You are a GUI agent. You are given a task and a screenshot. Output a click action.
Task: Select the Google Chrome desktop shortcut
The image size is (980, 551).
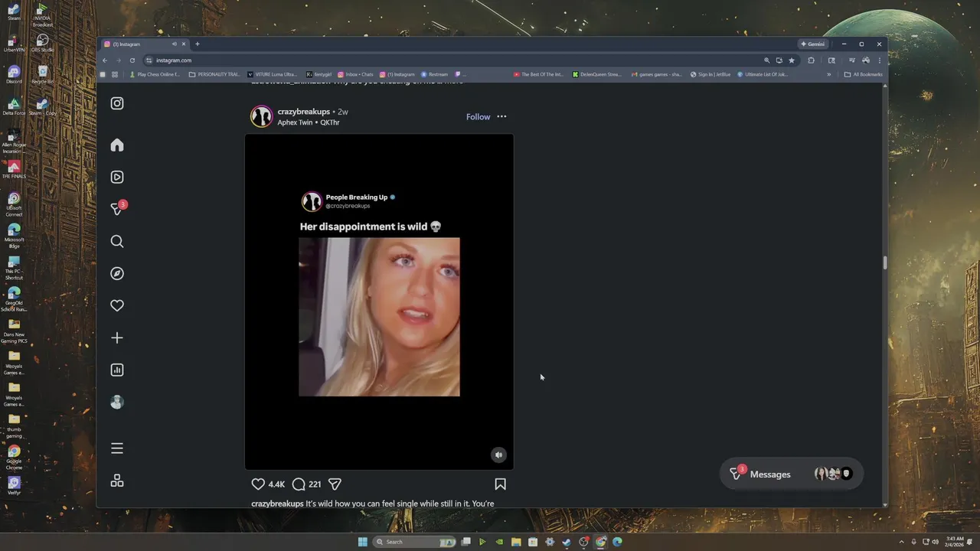14,457
